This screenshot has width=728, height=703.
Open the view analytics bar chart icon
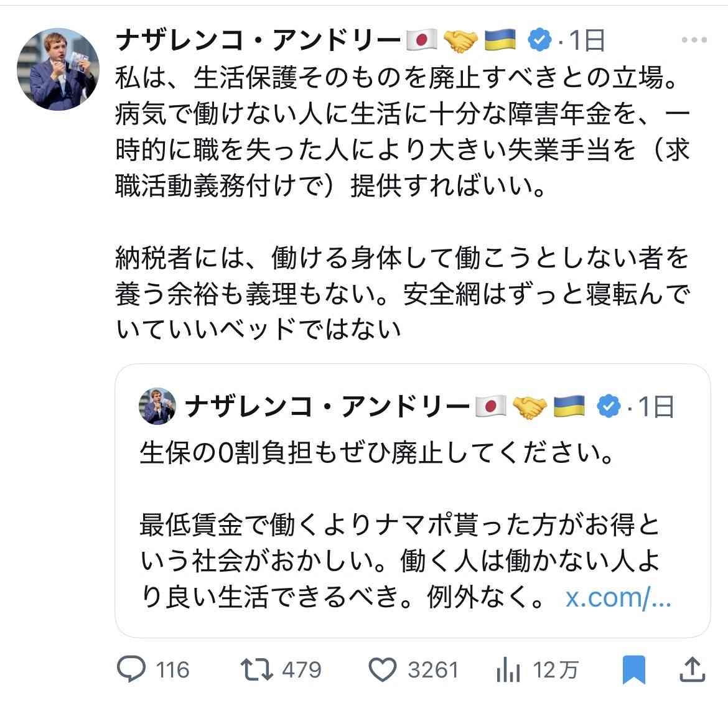pyautogui.click(x=509, y=669)
